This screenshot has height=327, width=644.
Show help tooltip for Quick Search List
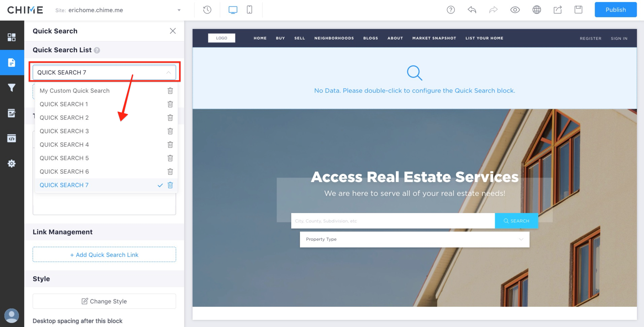click(97, 50)
